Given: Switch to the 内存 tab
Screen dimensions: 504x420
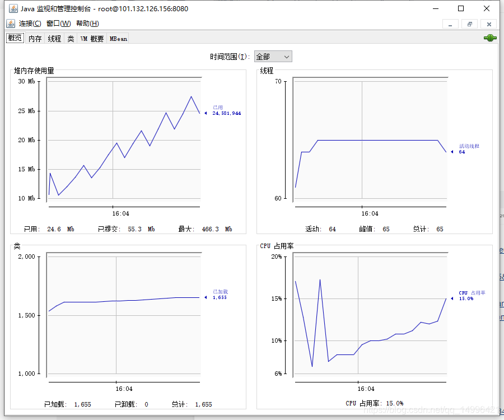Looking at the screenshot, I should 35,39.
